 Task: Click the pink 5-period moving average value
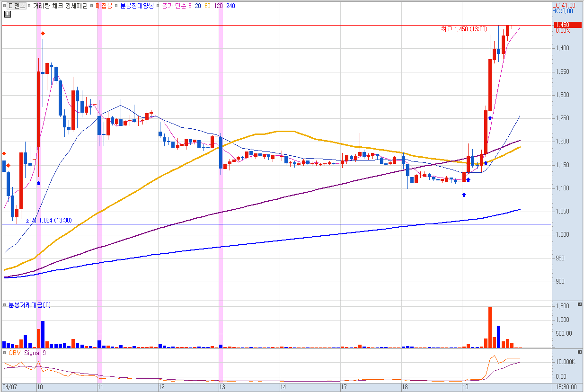(190, 6)
